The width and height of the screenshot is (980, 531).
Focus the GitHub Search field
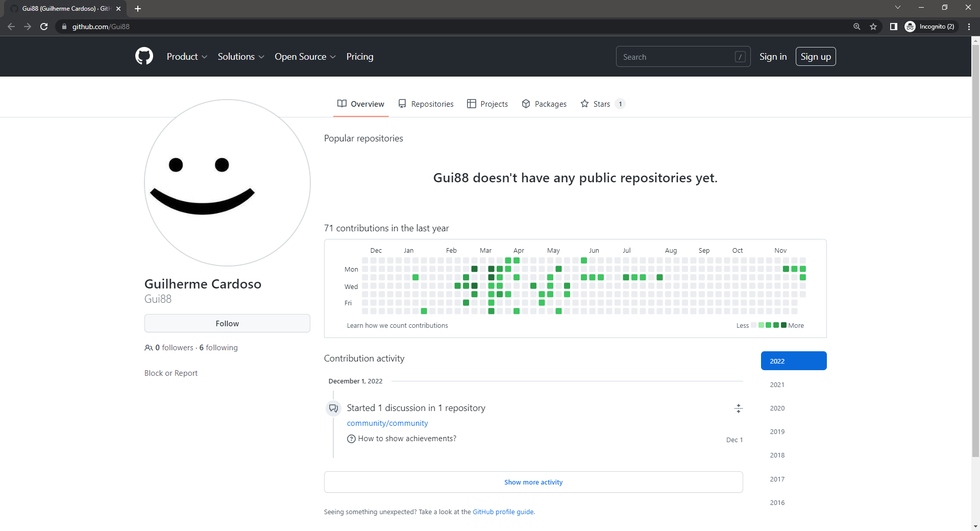(683, 57)
